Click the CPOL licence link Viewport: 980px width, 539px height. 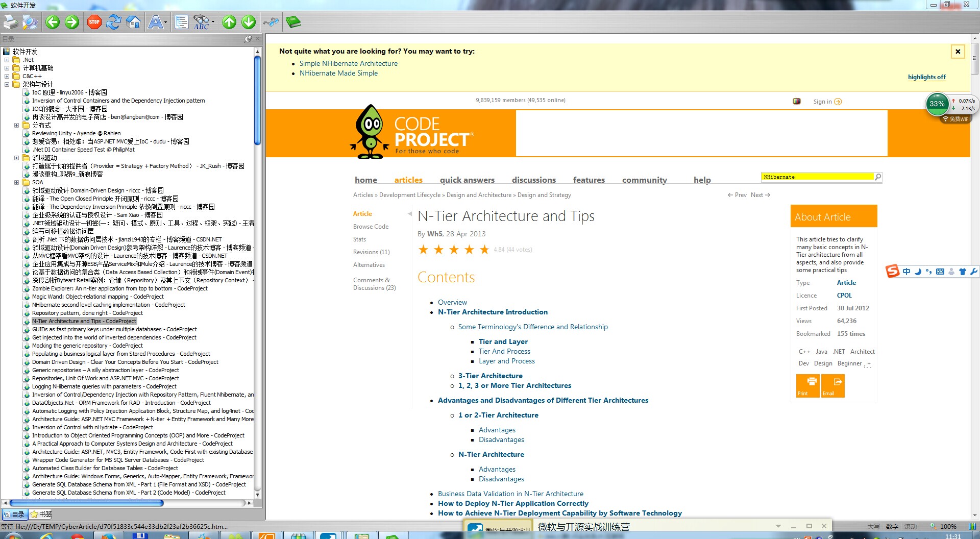(x=844, y=296)
